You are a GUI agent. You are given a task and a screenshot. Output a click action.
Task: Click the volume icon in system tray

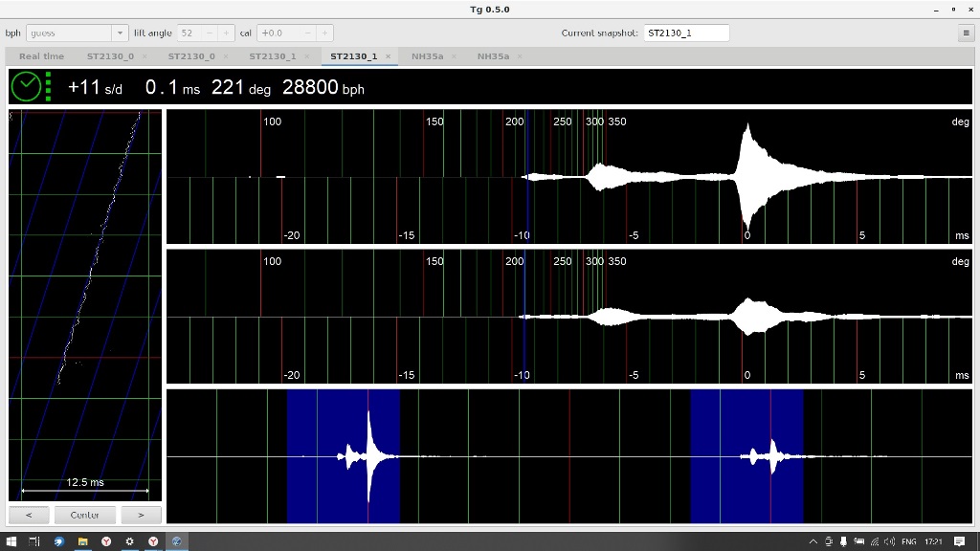888,541
